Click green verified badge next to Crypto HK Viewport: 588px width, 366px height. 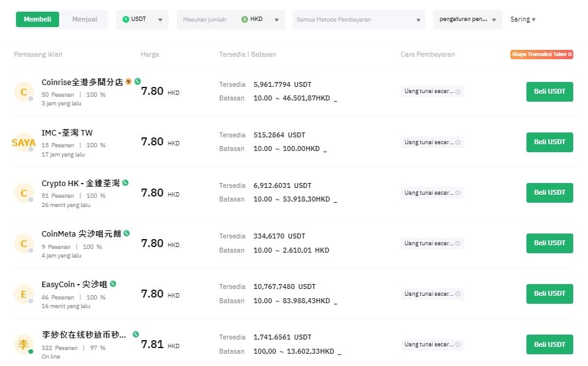click(x=126, y=183)
